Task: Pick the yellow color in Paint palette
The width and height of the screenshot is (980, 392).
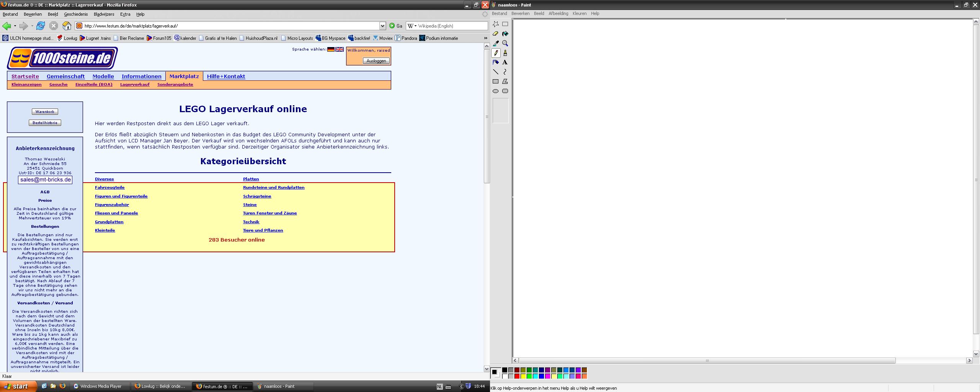Action: tap(523, 376)
